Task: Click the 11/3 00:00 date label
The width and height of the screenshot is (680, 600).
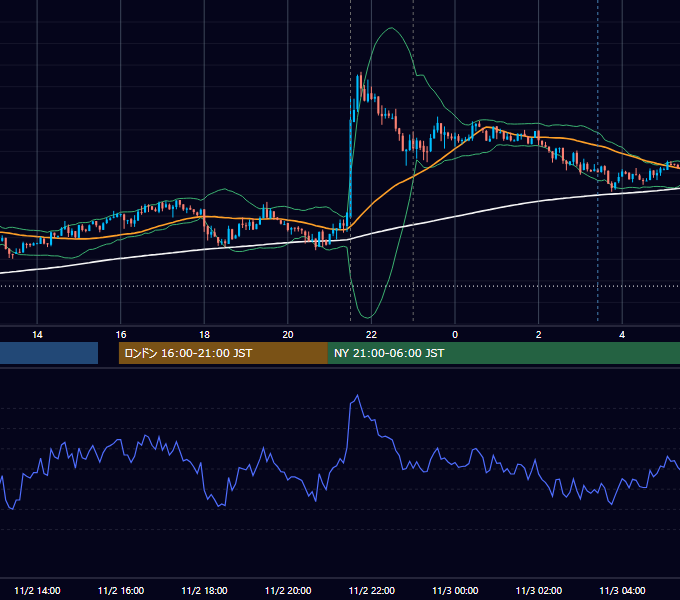Action: point(455,590)
